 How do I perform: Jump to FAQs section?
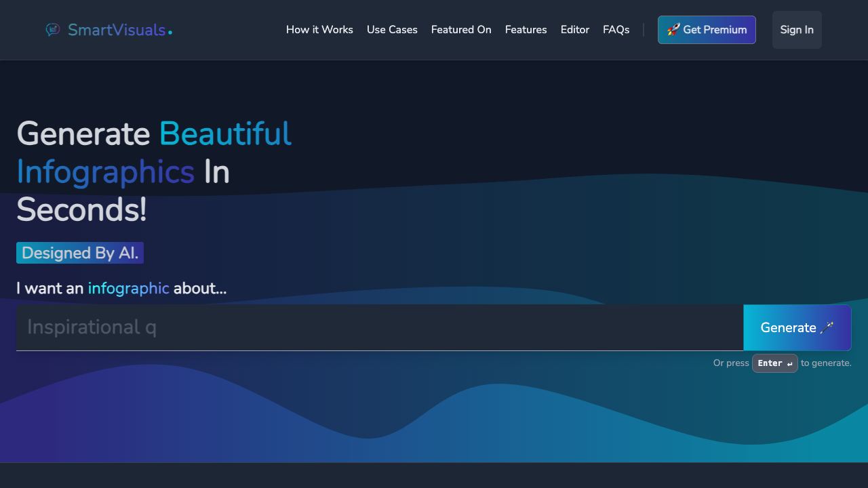[616, 30]
